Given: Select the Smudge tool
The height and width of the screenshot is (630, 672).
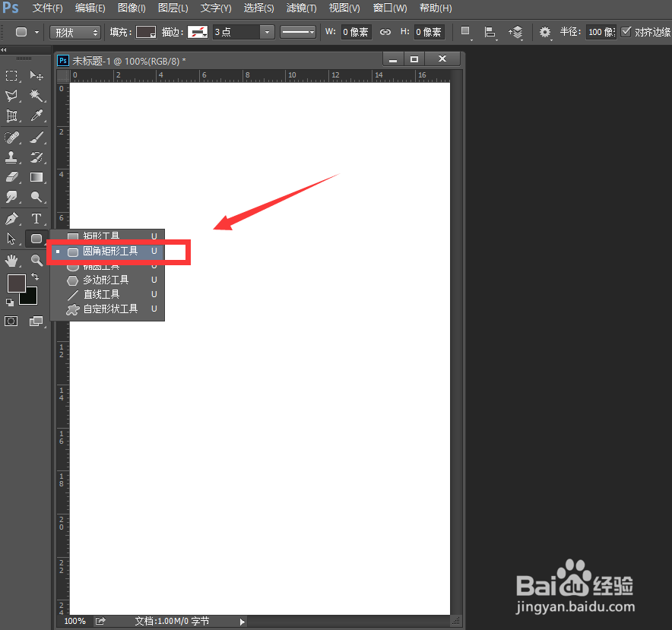Looking at the screenshot, I should (x=11, y=197).
